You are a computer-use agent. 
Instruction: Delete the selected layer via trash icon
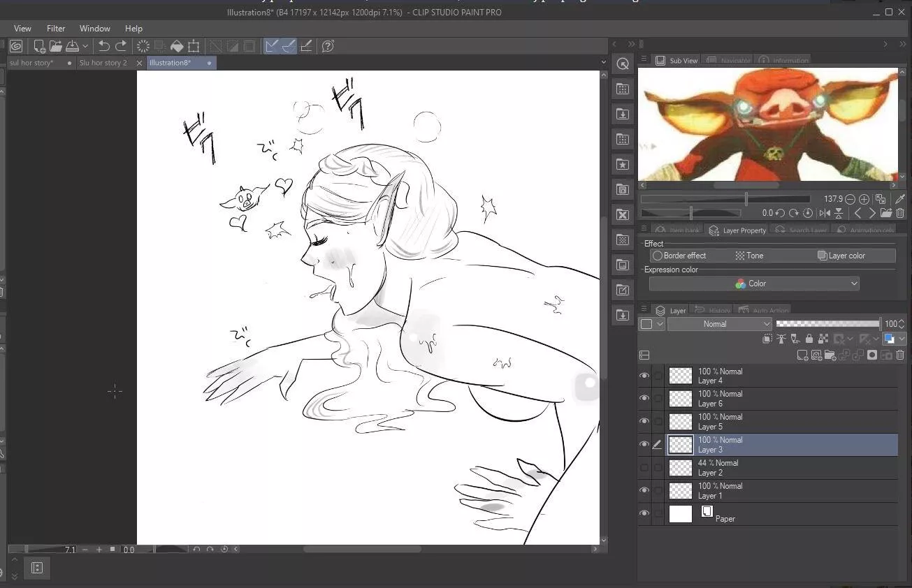[x=901, y=355]
